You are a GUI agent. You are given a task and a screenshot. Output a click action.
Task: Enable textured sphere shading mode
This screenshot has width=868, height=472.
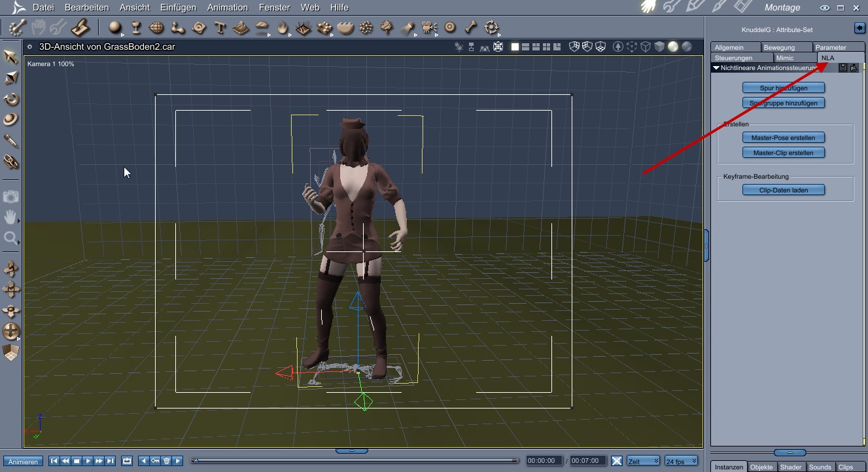click(x=686, y=47)
